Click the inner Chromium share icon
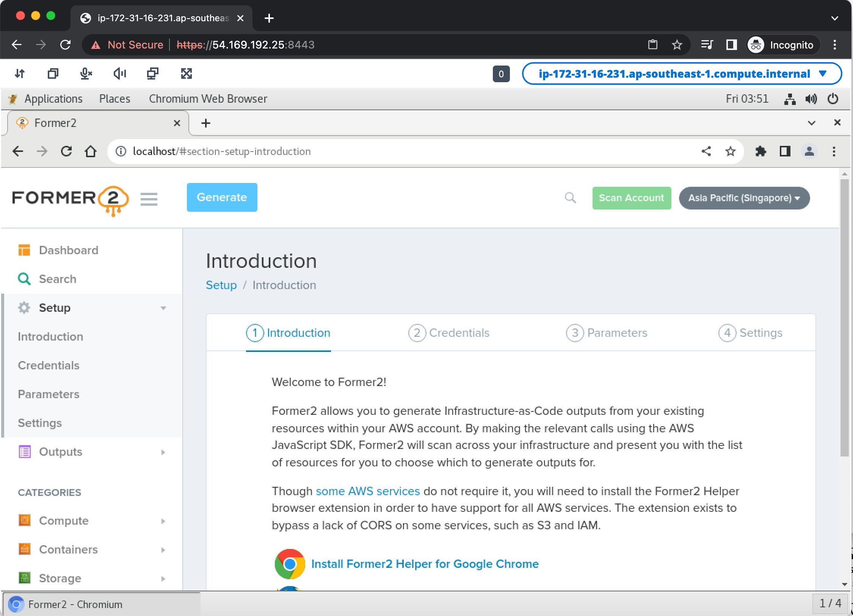The image size is (853, 616). click(x=706, y=152)
